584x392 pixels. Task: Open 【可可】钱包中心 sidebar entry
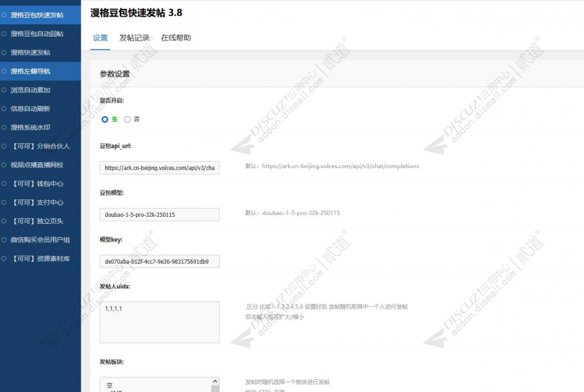[x=40, y=183]
